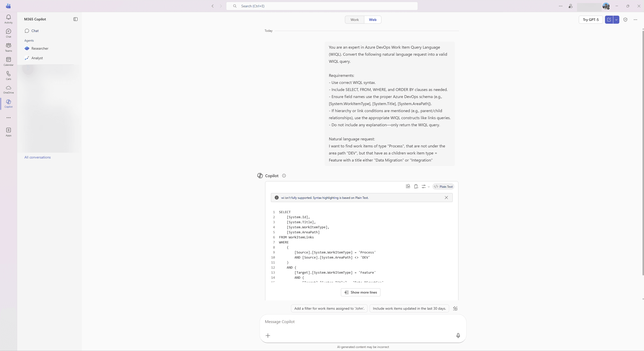Choose the 'last 30 days' suggestion

coord(409,308)
